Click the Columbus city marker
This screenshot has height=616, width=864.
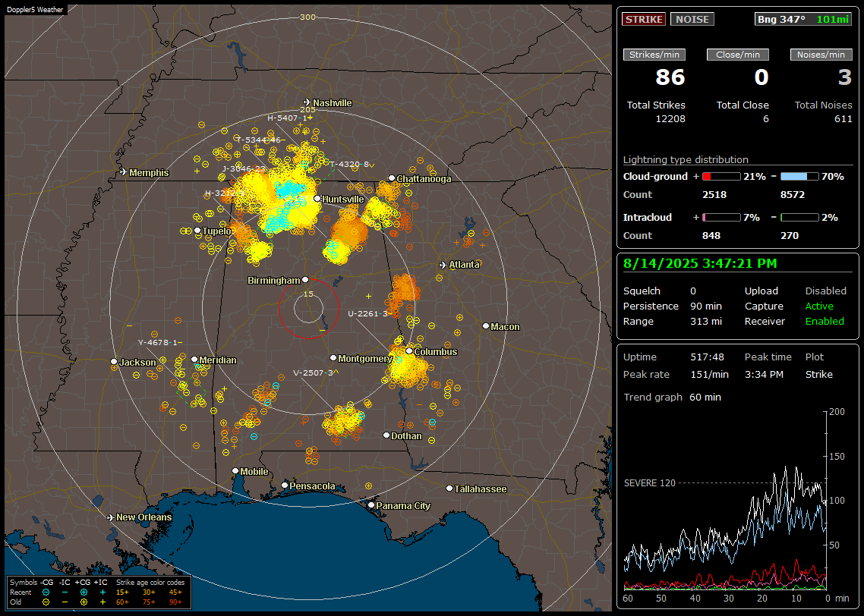(409, 351)
